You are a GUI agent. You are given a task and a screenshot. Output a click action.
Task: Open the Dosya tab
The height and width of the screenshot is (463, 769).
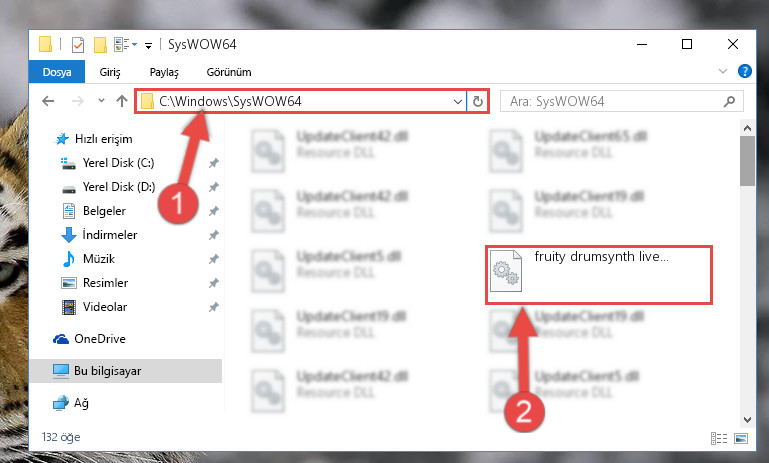pyautogui.click(x=57, y=72)
